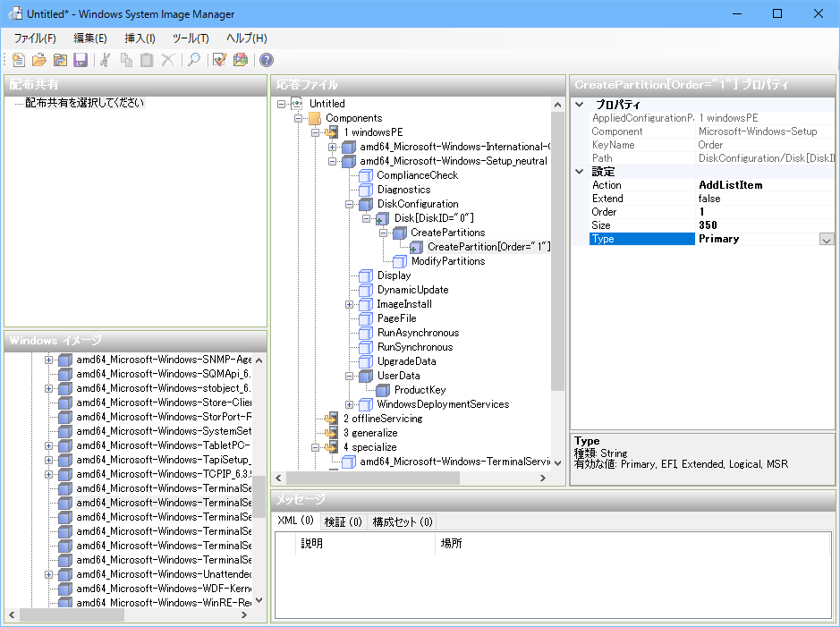The width and height of the screenshot is (840, 627).
Task: Open the ファイル(F) menu
Action: coord(35,38)
